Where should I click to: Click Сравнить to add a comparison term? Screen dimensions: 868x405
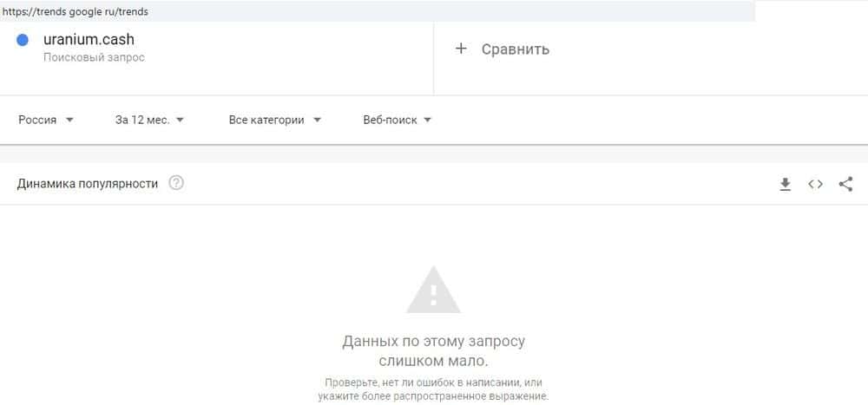pyautogui.click(x=515, y=49)
